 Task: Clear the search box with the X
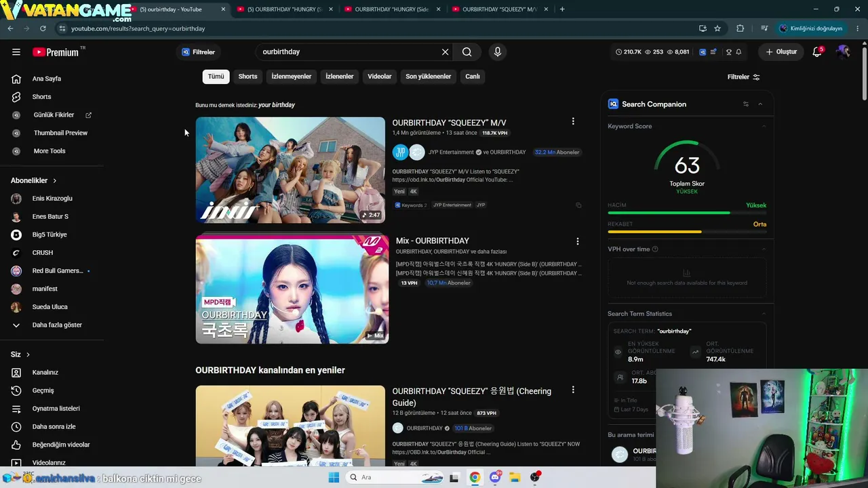445,52
